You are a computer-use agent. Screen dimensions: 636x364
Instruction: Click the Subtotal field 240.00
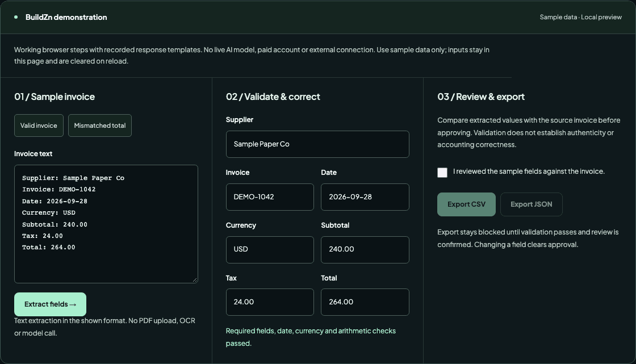click(365, 249)
